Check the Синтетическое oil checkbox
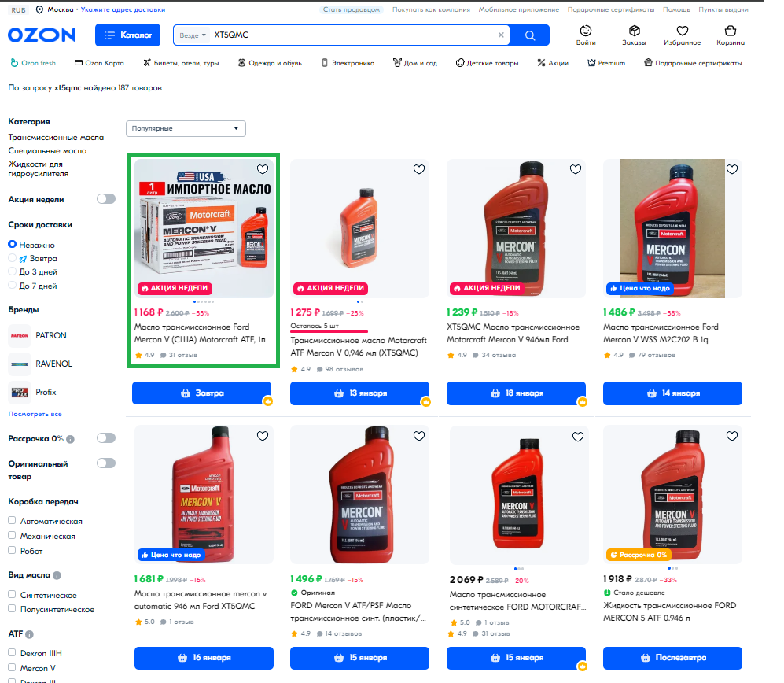The image size is (784, 683). tap(12, 594)
